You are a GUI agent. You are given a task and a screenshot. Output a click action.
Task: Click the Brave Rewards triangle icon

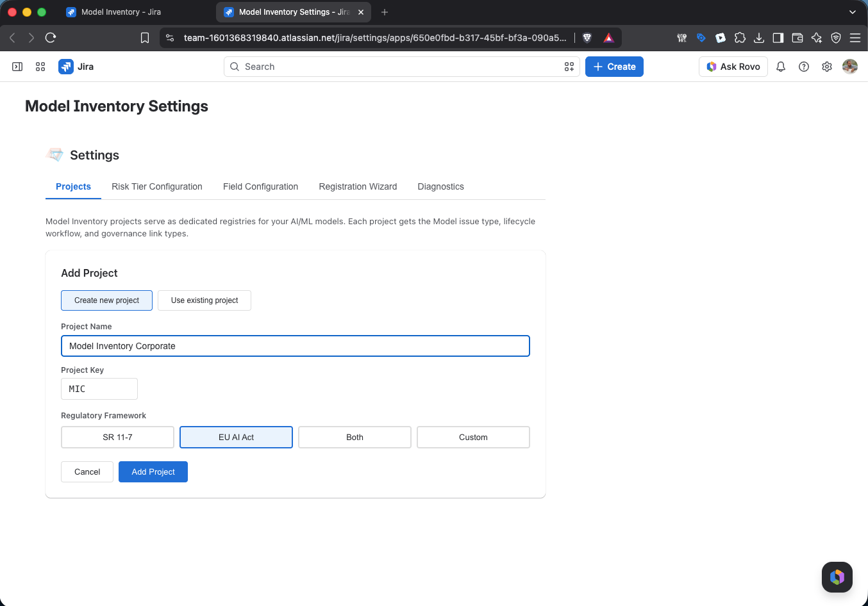608,38
